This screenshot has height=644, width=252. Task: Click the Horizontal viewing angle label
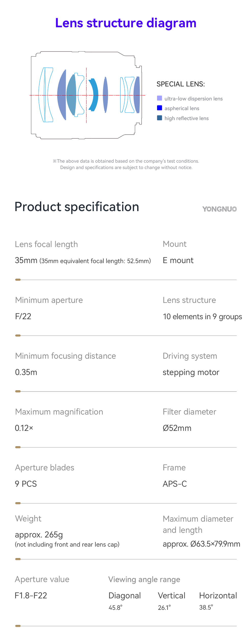click(x=218, y=596)
